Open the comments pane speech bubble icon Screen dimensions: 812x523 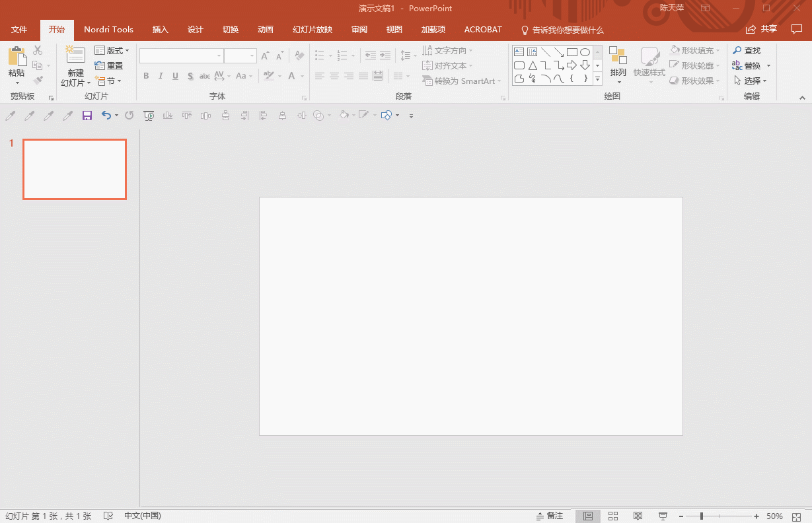(797, 29)
